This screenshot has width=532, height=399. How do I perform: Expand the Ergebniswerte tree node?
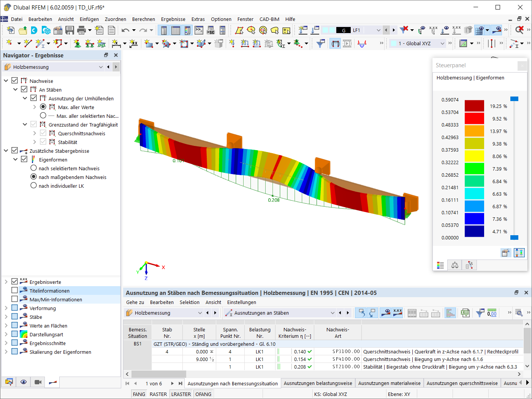pyautogui.click(x=6, y=282)
